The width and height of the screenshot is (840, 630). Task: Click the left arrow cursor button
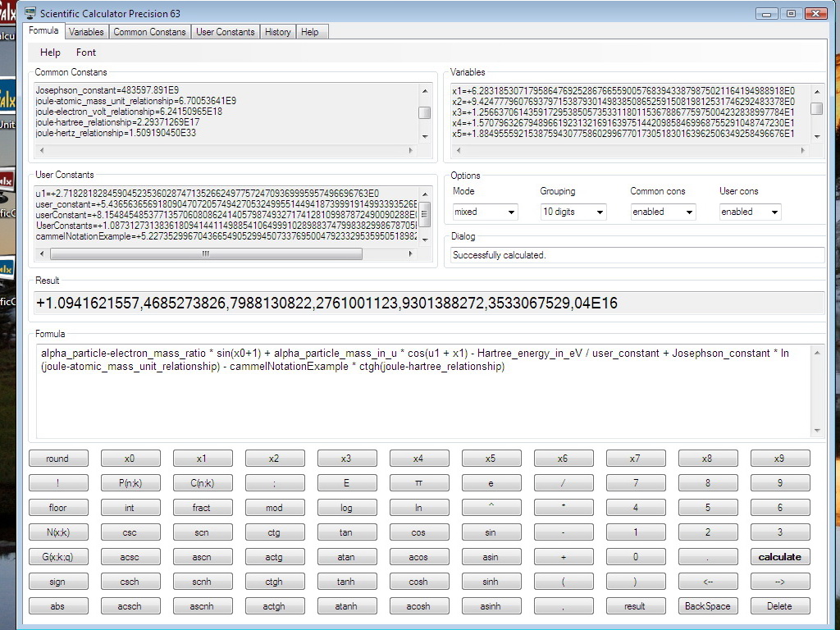click(708, 582)
